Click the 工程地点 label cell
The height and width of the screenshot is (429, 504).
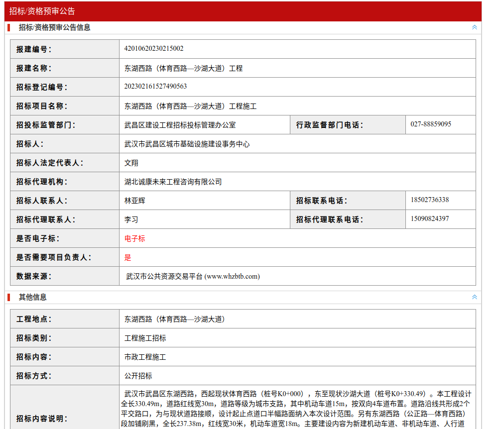coord(65,319)
